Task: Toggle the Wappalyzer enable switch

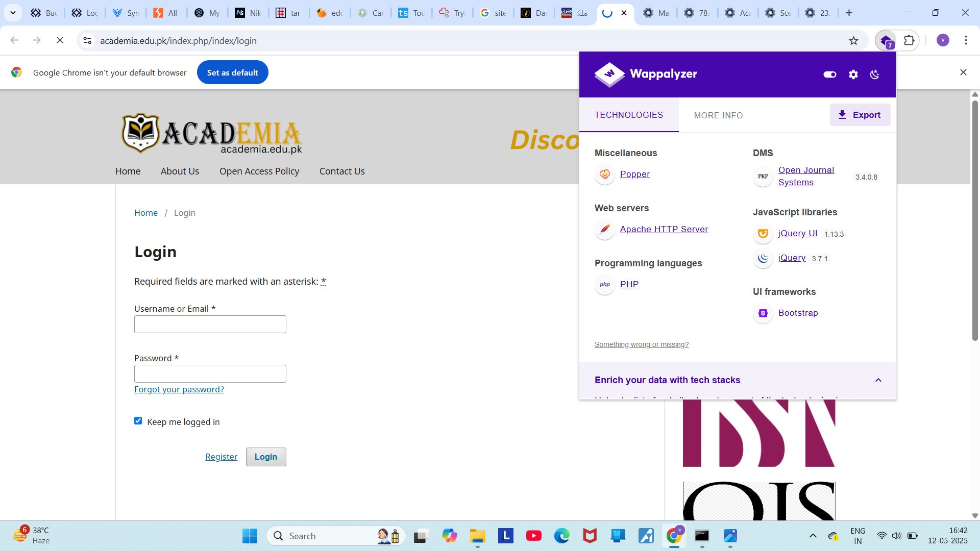Action: point(830,74)
